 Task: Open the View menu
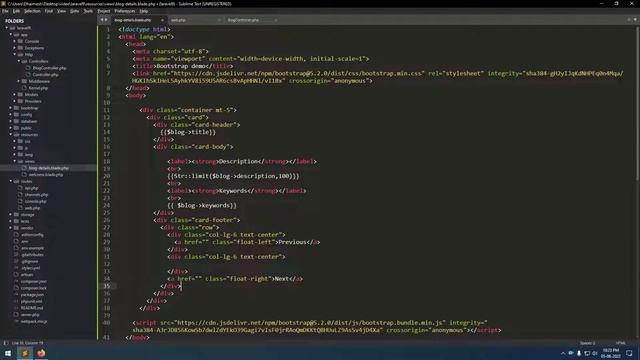click(61, 11)
